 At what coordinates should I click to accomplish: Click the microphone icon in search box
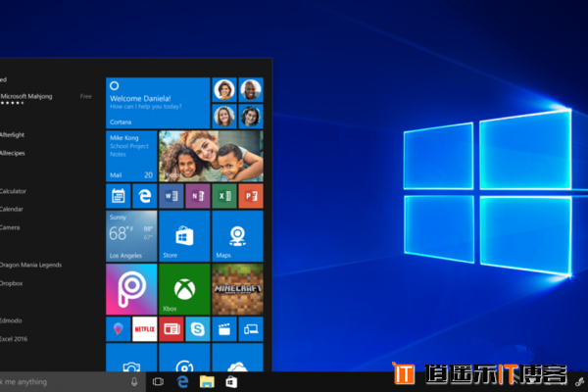pos(134,382)
